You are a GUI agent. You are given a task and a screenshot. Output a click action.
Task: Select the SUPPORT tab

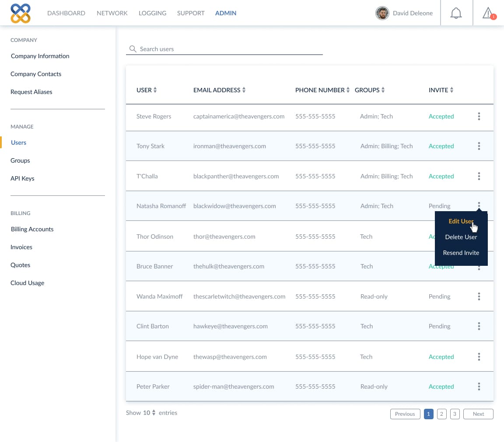coord(191,13)
